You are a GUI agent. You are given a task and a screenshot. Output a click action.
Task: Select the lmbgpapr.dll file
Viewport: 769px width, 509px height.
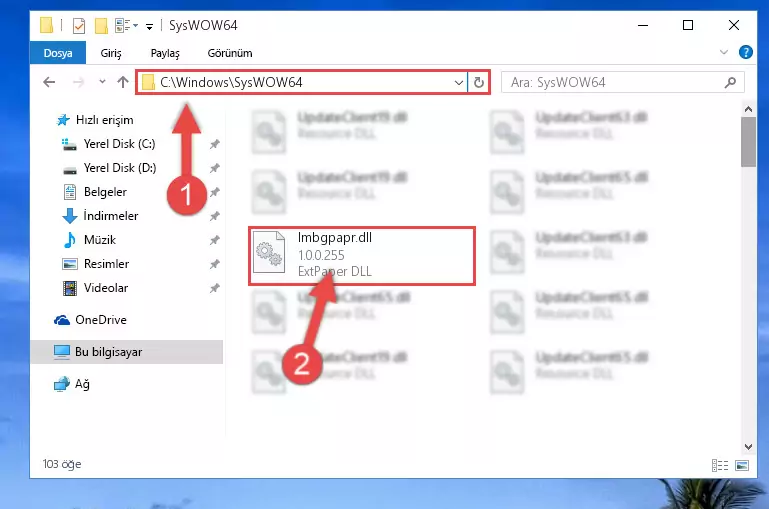(361, 255)
